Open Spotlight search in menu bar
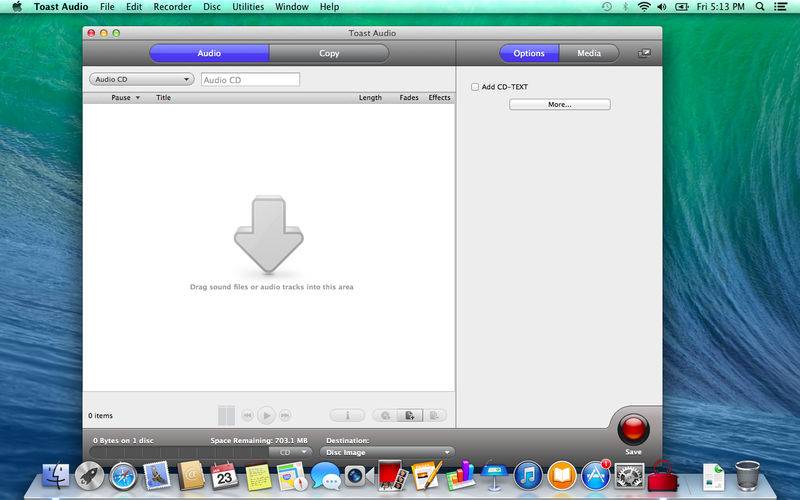The height and width of the screenshot is (500, 800). (x=760, y=7)
